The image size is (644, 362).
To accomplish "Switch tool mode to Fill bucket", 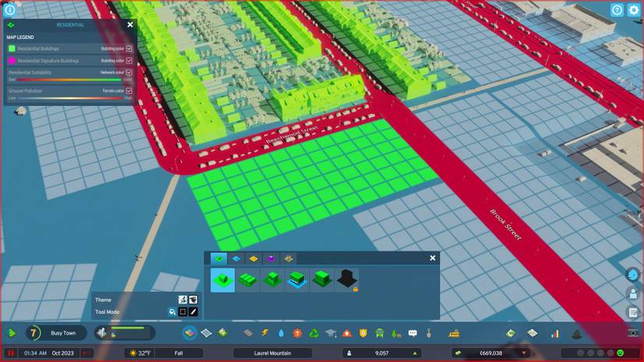I will pyautogui.click(x=172, y=312).
